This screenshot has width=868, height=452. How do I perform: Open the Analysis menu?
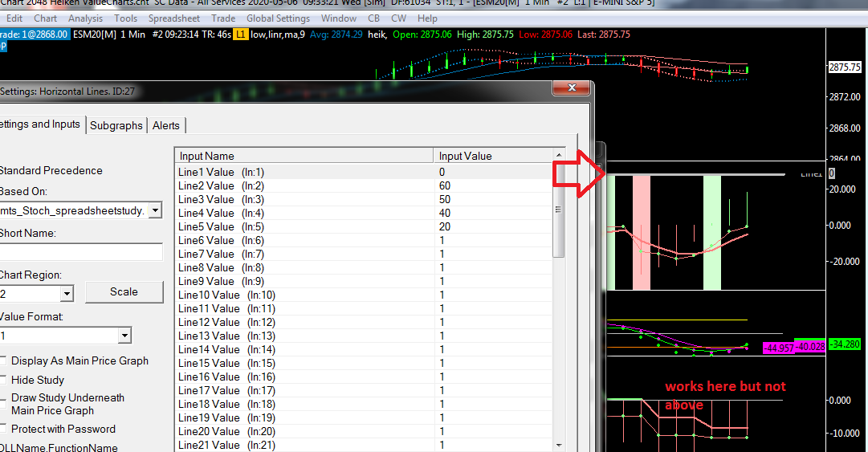85,18
